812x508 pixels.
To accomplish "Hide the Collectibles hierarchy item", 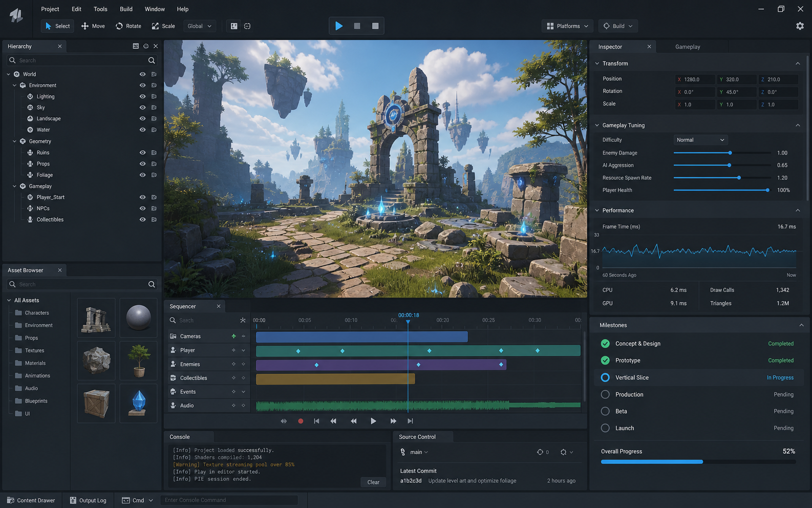I will (142, 220).
